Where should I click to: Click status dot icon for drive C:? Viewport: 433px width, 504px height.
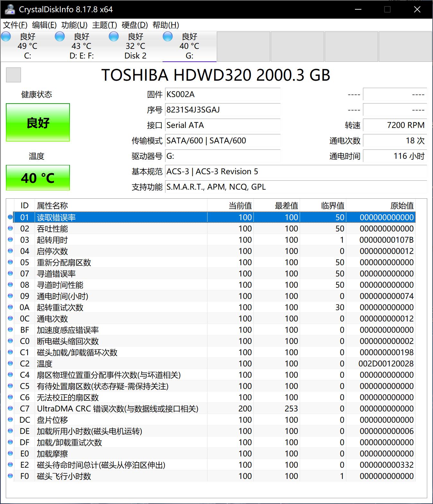tap(6, 37)
